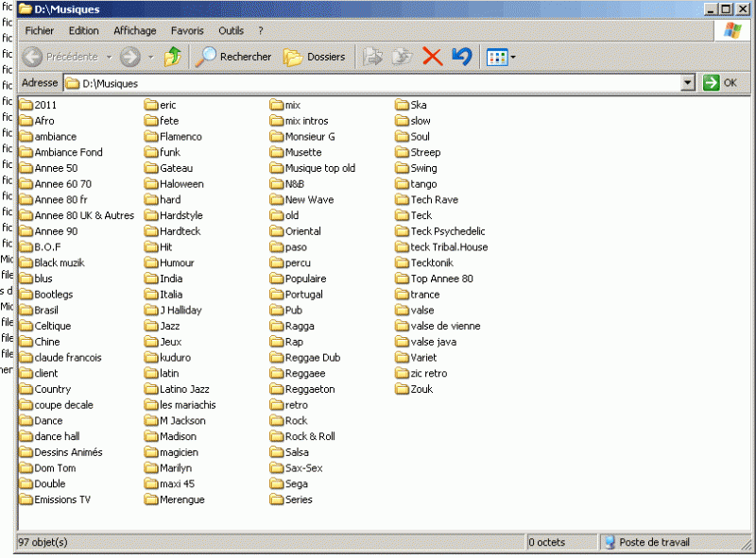Select the 2011 folder icon
The height and width of the screenshot is (558, 756).
26,105
